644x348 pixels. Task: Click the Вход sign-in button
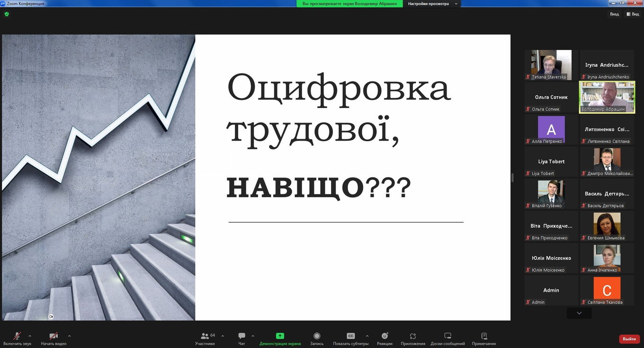click(614, 14)
